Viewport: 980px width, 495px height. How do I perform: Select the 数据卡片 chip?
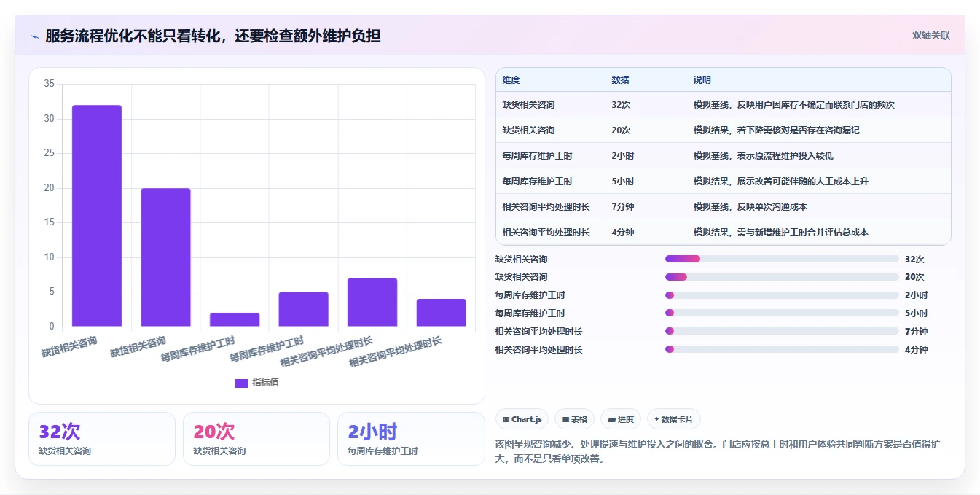click(x=674, y=419)
